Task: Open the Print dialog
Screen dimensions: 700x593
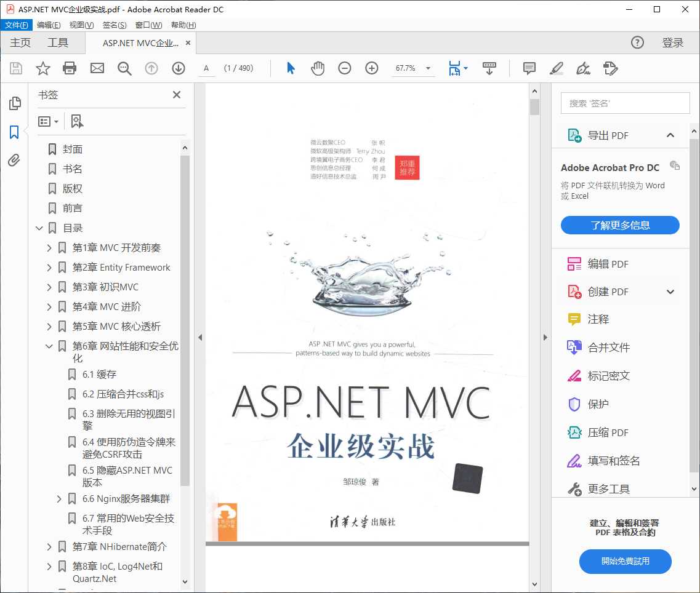Action: click(x=70, y=68)
